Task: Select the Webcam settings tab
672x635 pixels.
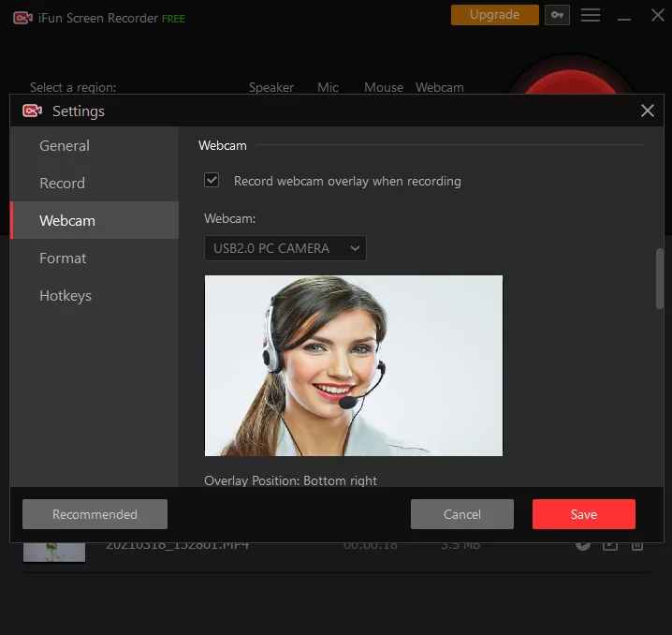Action: pos(95,220)
